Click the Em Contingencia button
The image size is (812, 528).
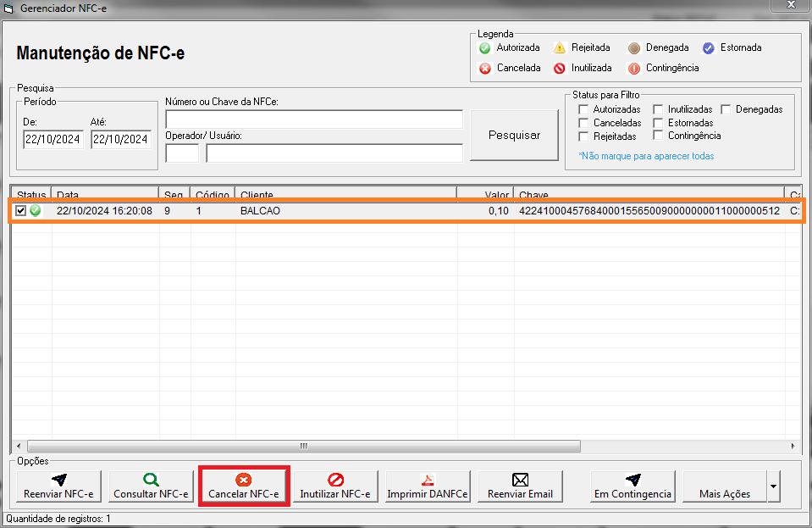click(x=632, y=486)
